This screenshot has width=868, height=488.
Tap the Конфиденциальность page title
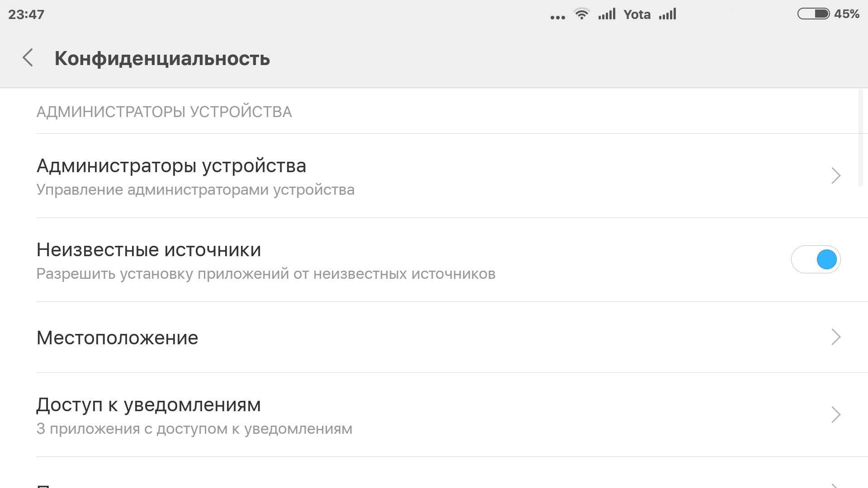tap(162, 59)
